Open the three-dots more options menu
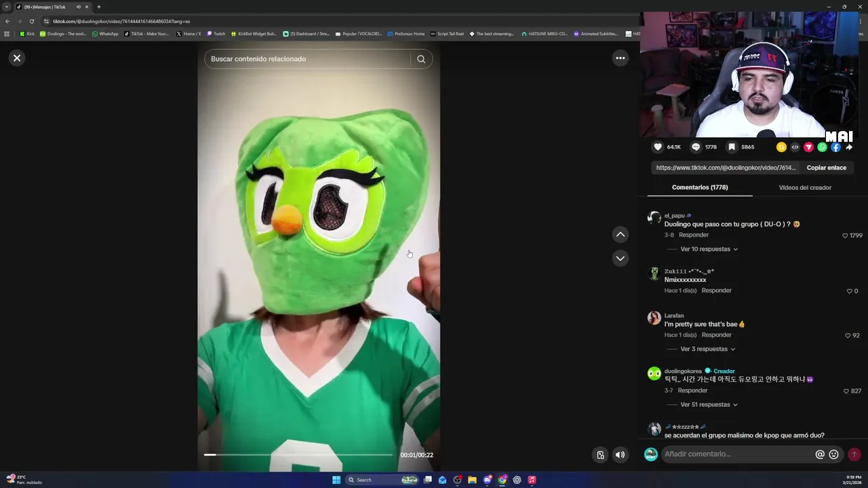Image resolution: width=868 pixels, height=488 pixels. (x=620, y=58)
